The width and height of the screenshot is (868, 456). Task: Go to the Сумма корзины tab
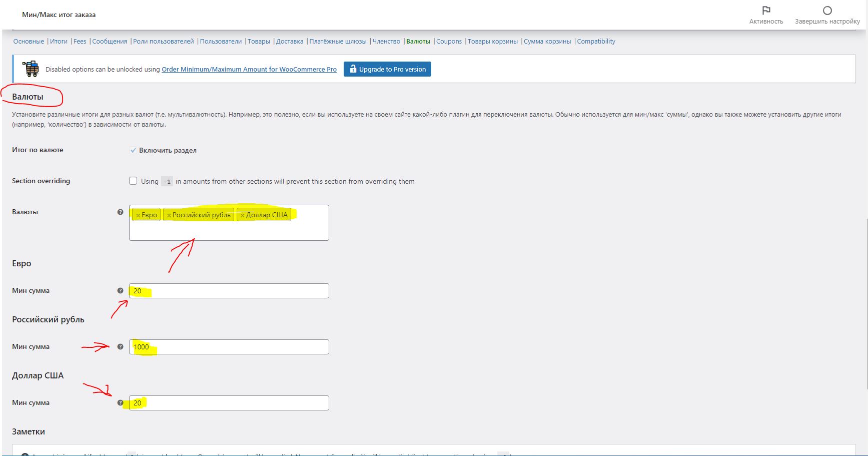tap(547, 42)
